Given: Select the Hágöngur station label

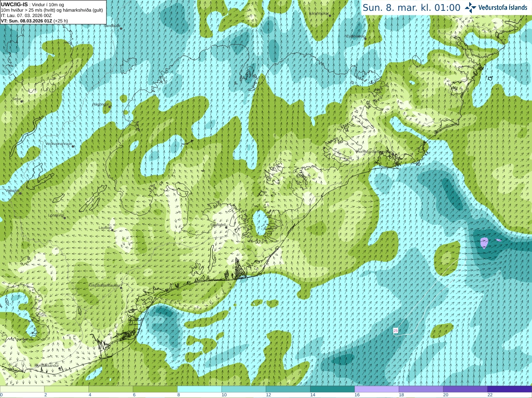Looking at the screenshot, I should (x=100, y=104).
